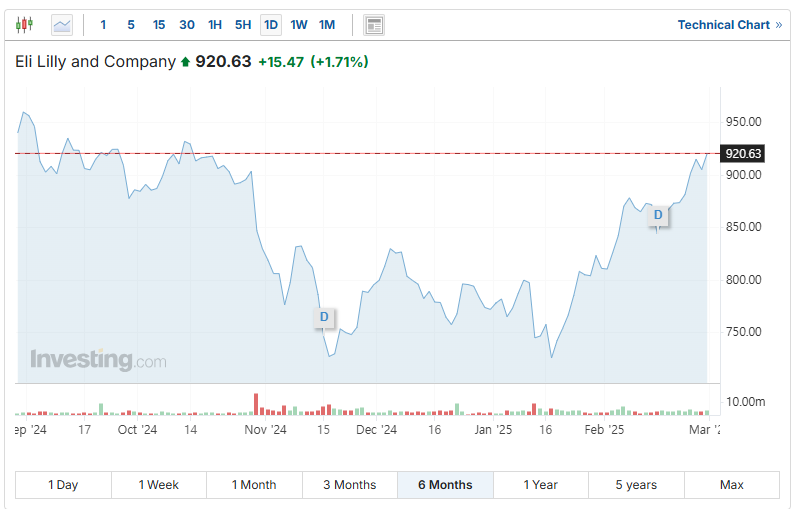
Task: Choose the 5H interval
Action: coord(243,25)
